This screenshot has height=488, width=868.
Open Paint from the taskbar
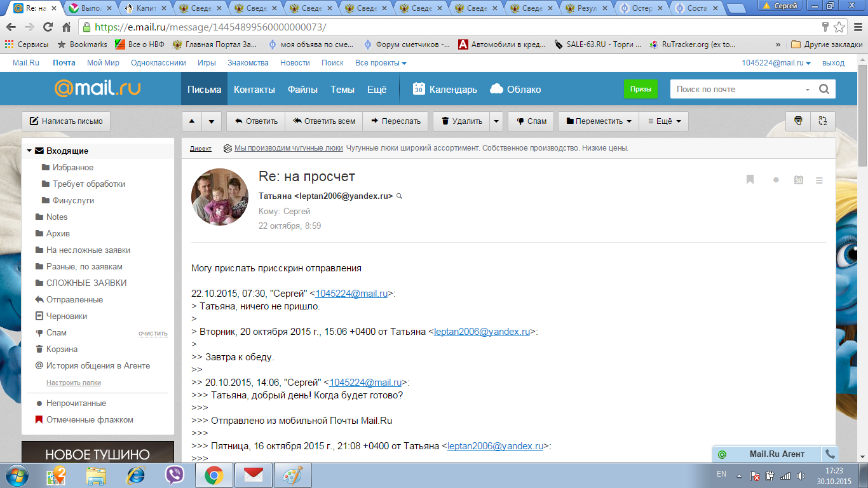[293, 475]
